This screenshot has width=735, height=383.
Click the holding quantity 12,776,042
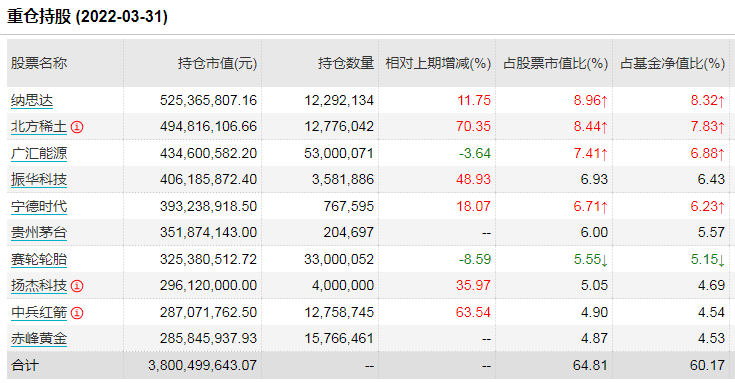tap(339, 127)
